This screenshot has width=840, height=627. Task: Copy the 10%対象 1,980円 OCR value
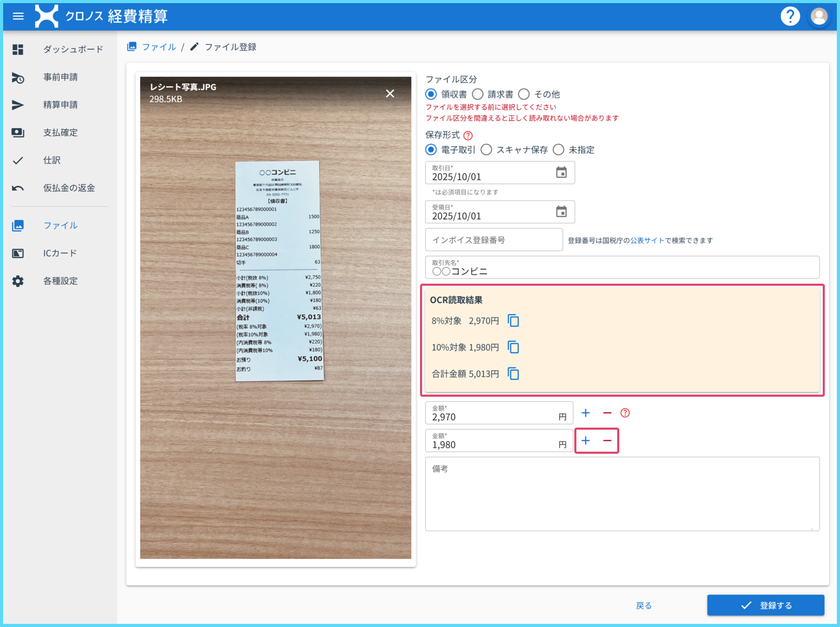(x=513, y=348)
